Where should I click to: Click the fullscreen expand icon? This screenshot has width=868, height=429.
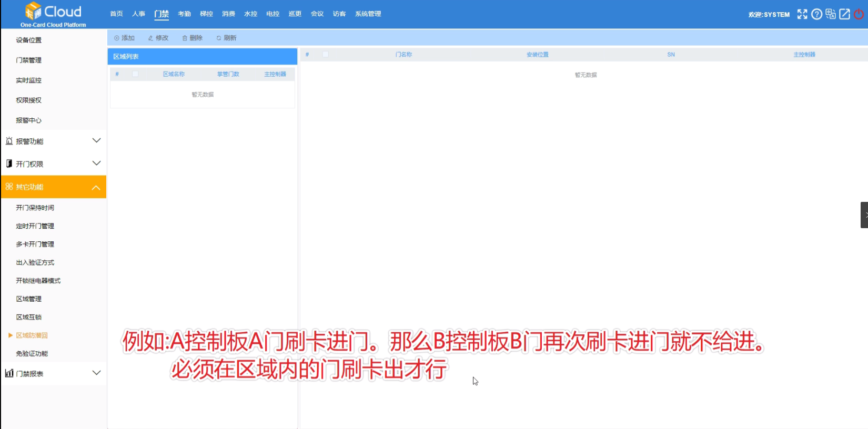pos(802,14)
